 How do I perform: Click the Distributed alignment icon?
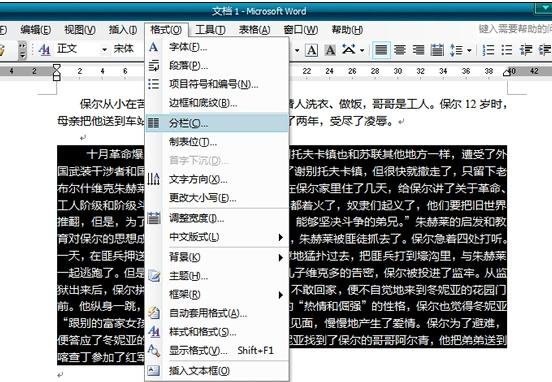(x=437, y=50)
